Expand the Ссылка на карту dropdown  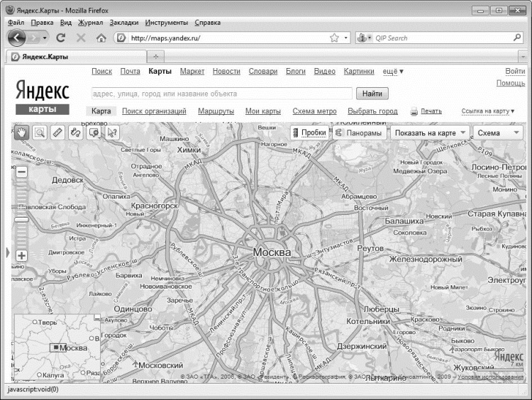click(x=488, y=111)
